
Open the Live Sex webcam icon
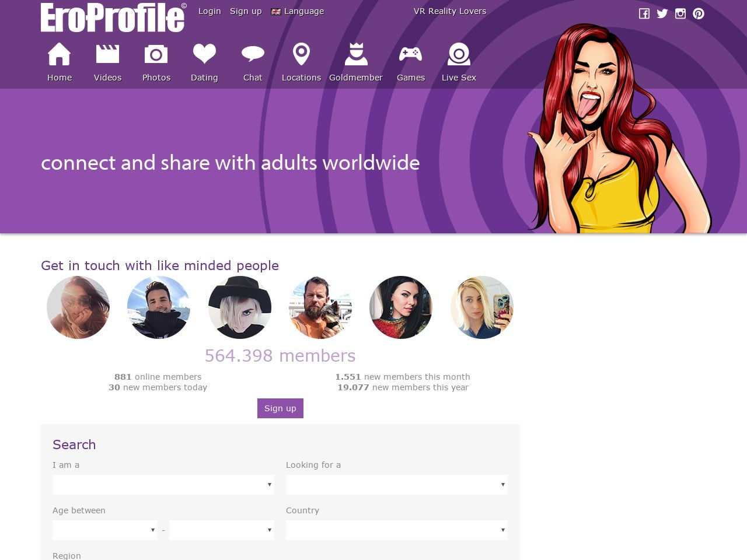pos(459,54)
